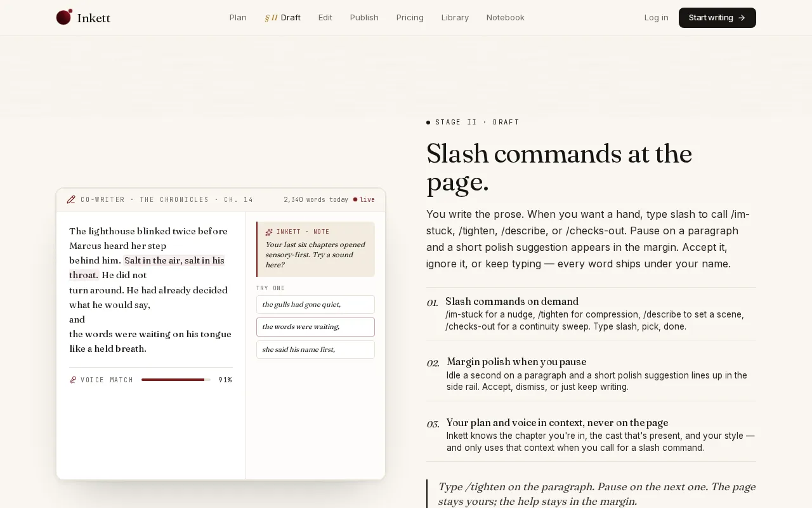Click the Inkett brand name

coord(94,18)
